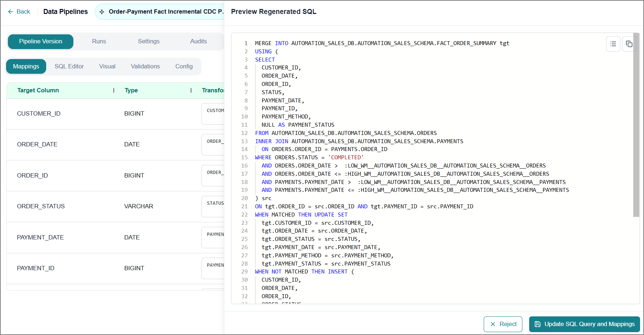Viewport: 644px width, 335px height.
Task: Toggle word wrap icon in SQL preview
Action: coord(613,44)
